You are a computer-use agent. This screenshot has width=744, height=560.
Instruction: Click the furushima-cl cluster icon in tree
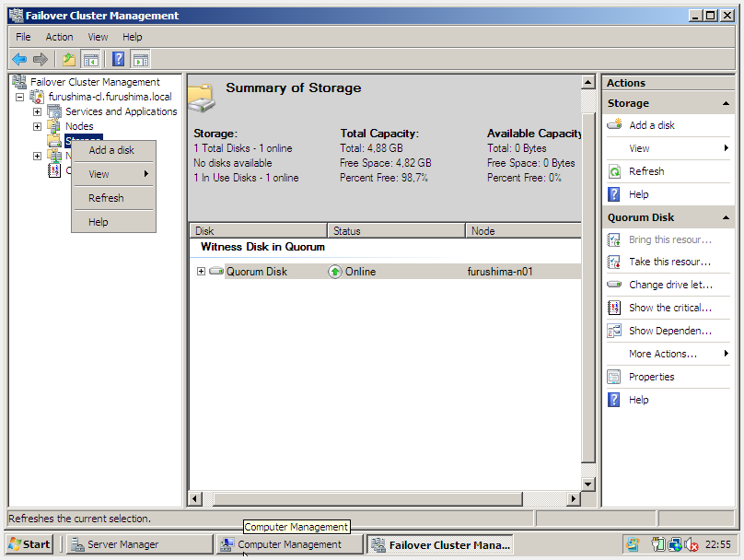tap(37, 97)
